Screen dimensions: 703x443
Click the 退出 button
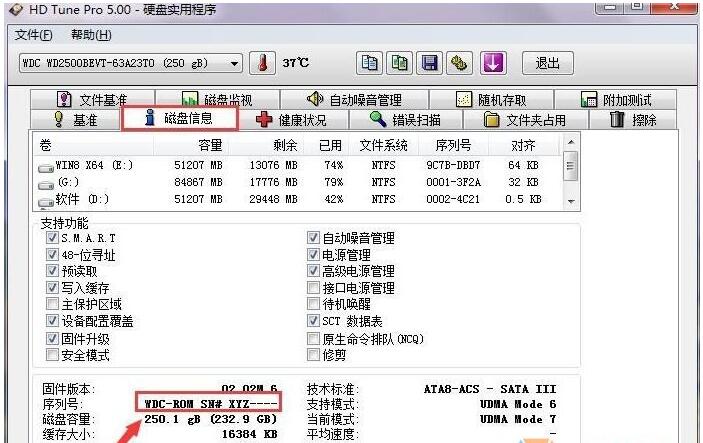547,63
